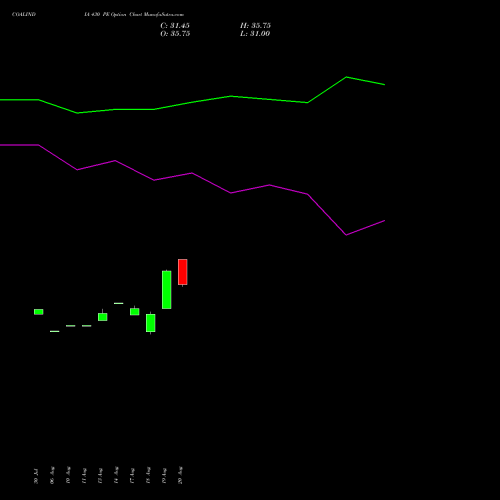Screen dimensions: 500x500
Task: Click the COALIND symbol title
Action: (24, 15)
